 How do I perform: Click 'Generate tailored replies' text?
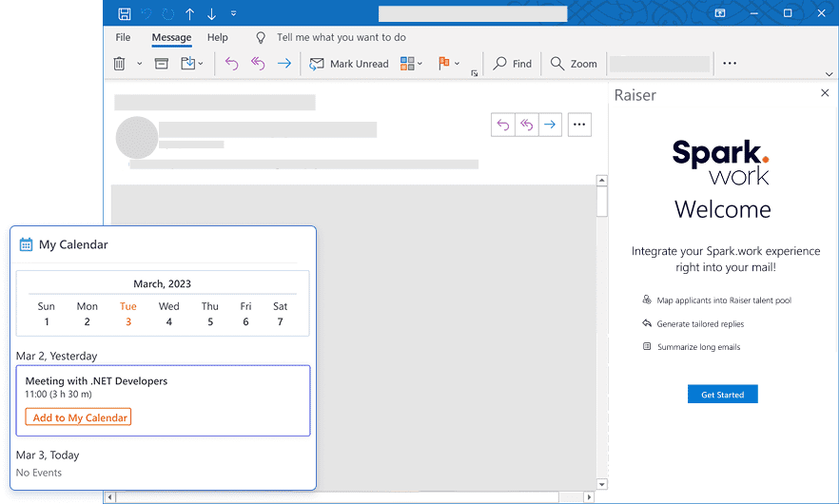(x=700, y=324)
